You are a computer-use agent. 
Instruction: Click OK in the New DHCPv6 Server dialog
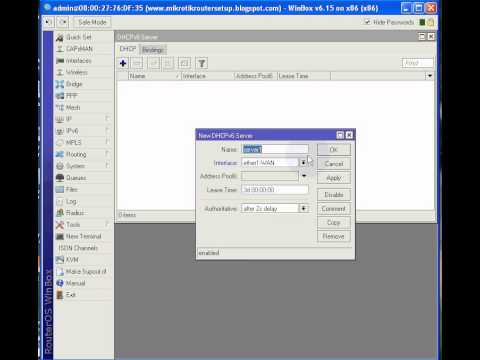(334, 150)
